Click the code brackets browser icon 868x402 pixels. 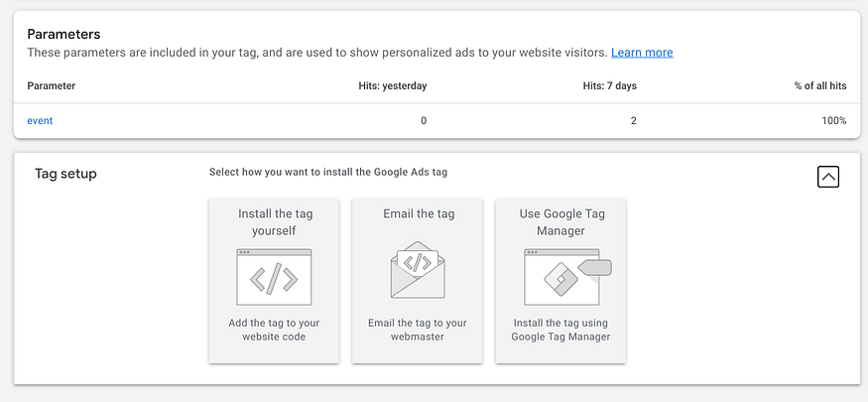(274, 277)
